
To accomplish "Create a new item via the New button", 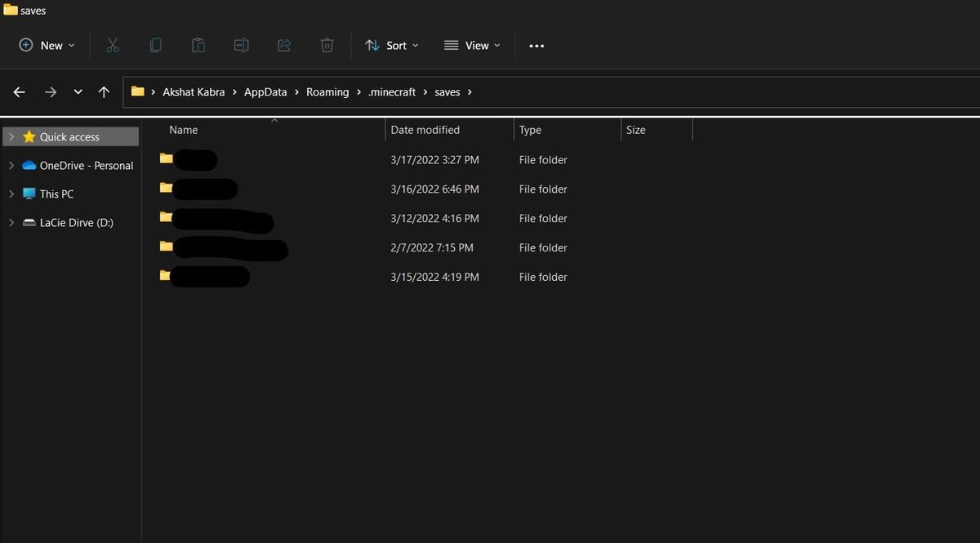I will click(46, 45).
